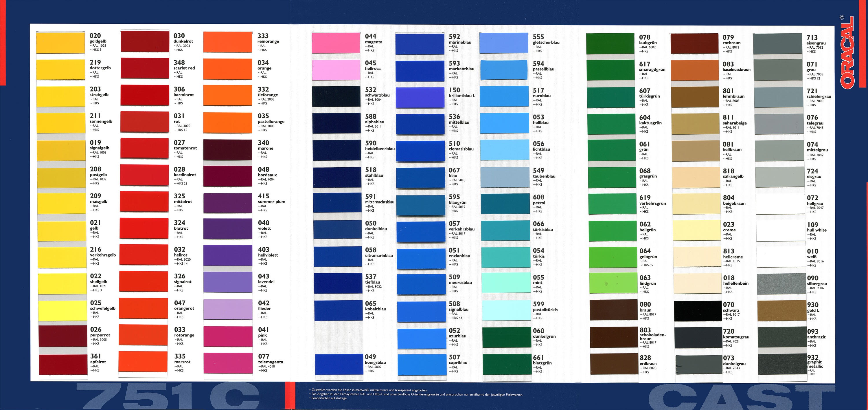Click the '803 schokoladenbraun' label text
The width and height of the screenshot is (868, 410).
click(x=653, y=334)
